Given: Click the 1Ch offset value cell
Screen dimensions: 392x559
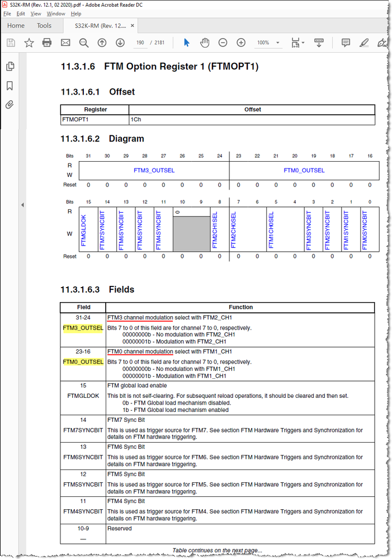Looking at the screenshot, I should [252, 119].
